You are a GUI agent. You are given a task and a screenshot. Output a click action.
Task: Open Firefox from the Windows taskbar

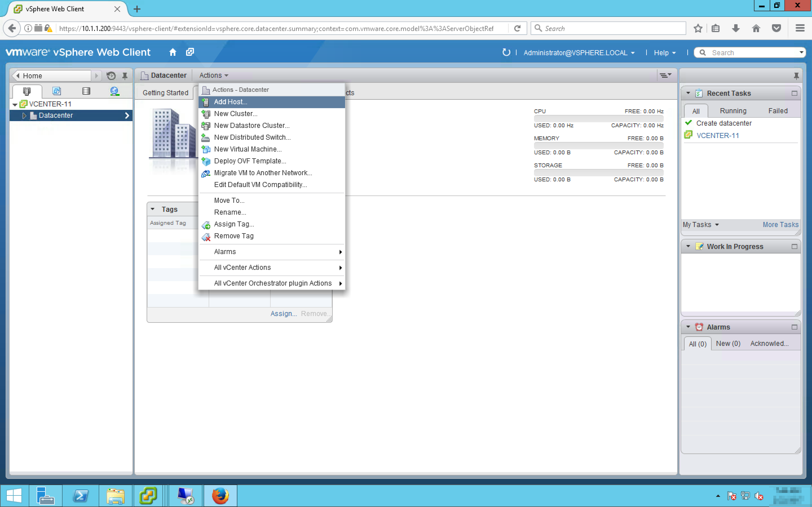[x=220, y=496]
